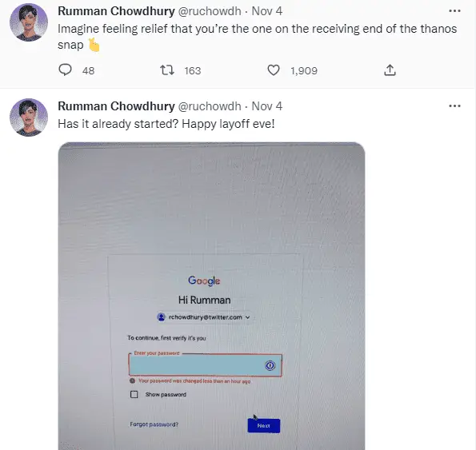Like the tweet with 1,909 likes

click(x=274, y=70)
